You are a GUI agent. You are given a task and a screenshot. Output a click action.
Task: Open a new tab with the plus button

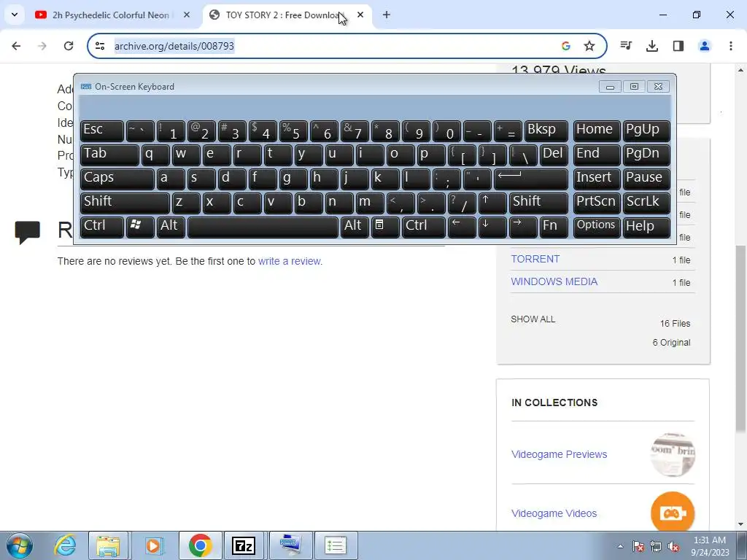pyautogui.click(x=387, y=15)
